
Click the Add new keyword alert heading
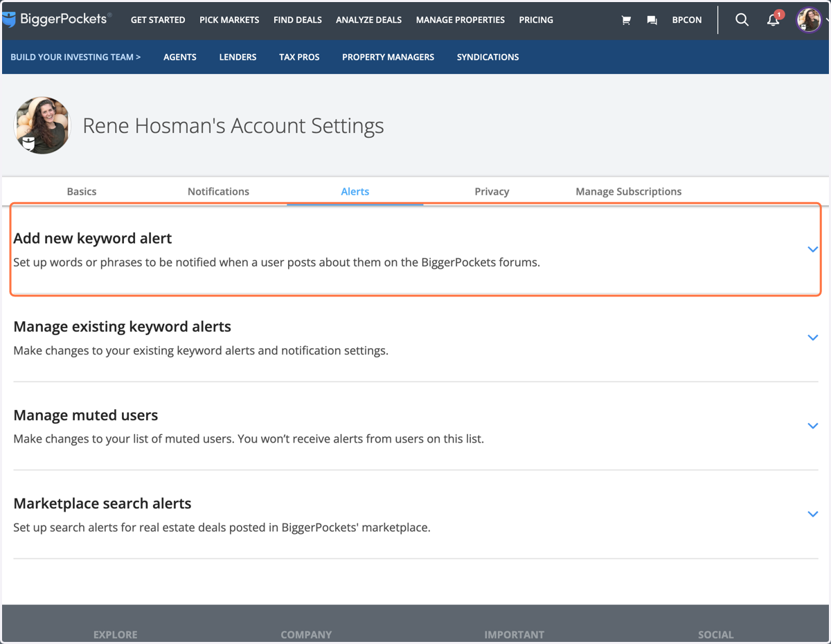click(93, 238)
